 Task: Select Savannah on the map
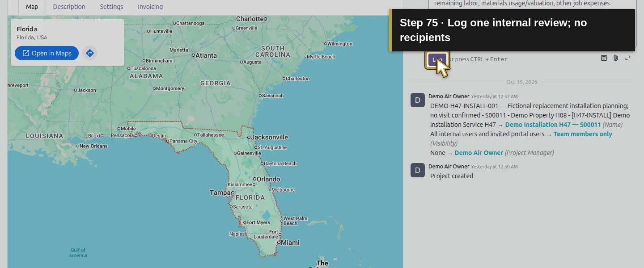273,96
